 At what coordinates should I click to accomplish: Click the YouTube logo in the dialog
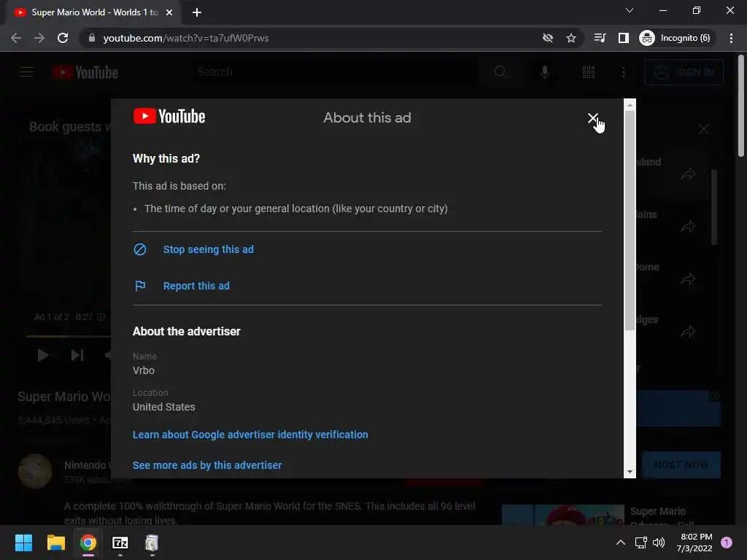[169, 117]
